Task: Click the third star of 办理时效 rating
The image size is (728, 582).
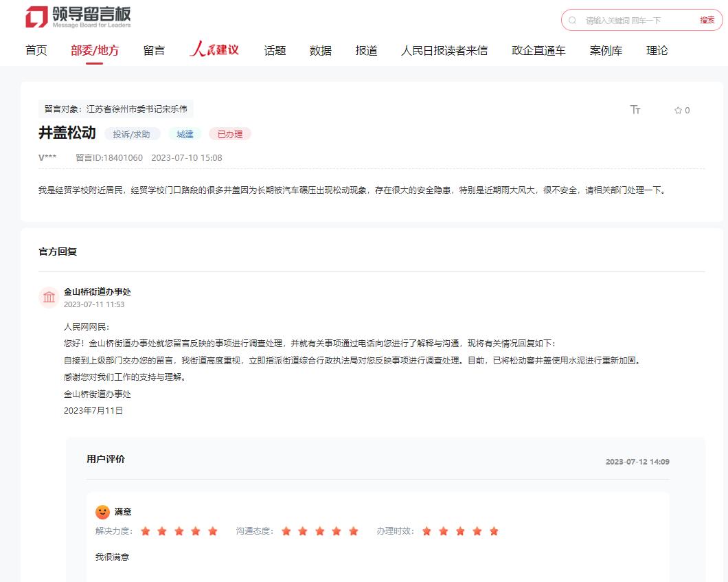Action: tap(460, 531)
